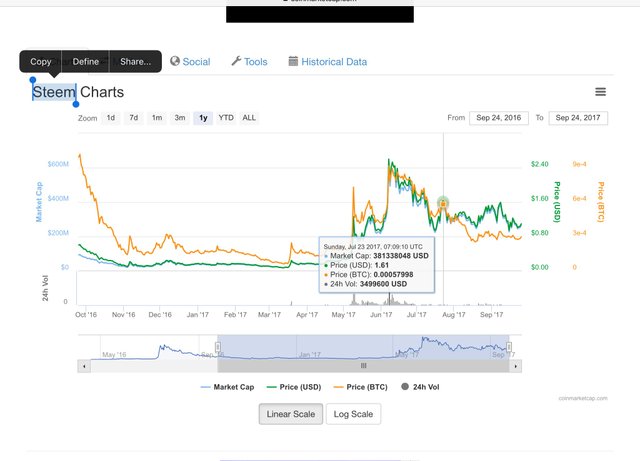Screen dimensions: 640x461
Task: Set zoom range to 7d
Action: coord(133,118)
